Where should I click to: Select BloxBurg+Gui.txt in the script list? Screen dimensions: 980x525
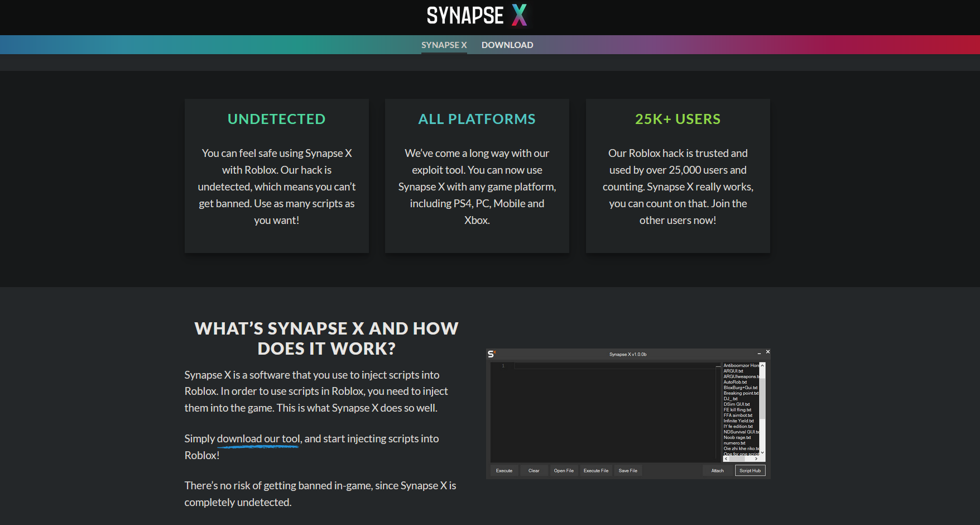741,388
